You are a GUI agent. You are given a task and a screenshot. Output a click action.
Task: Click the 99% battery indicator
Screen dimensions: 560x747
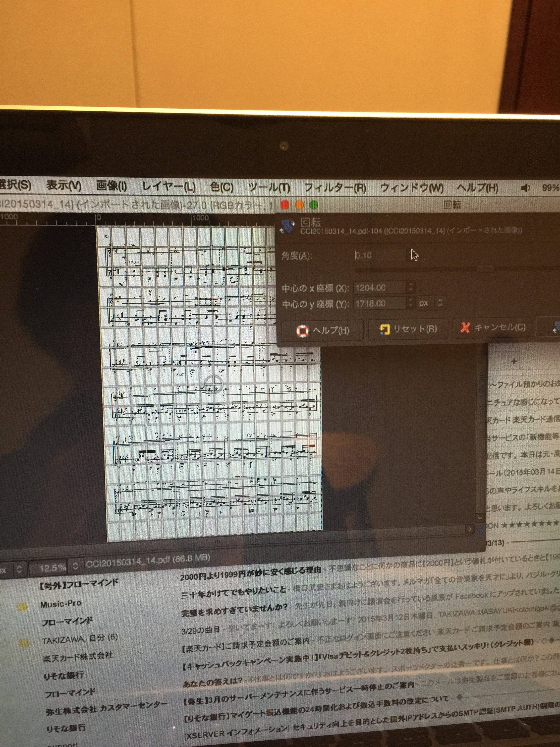550,188
